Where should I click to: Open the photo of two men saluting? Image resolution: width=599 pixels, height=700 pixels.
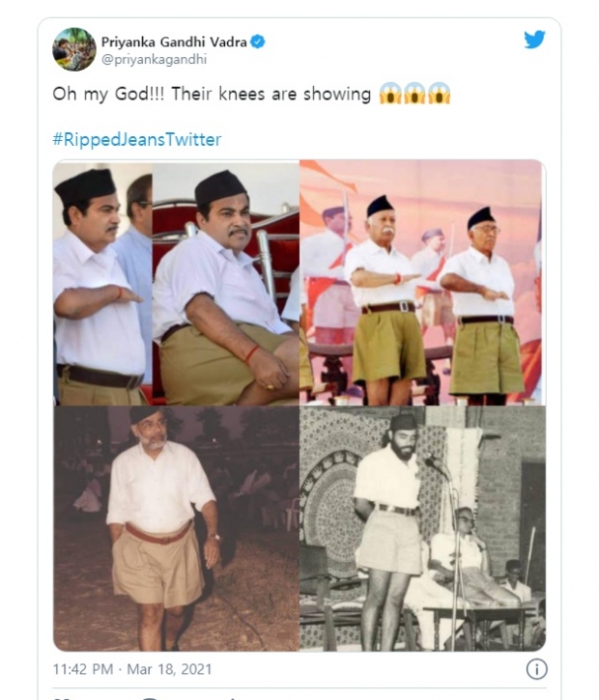pos(422,282)
